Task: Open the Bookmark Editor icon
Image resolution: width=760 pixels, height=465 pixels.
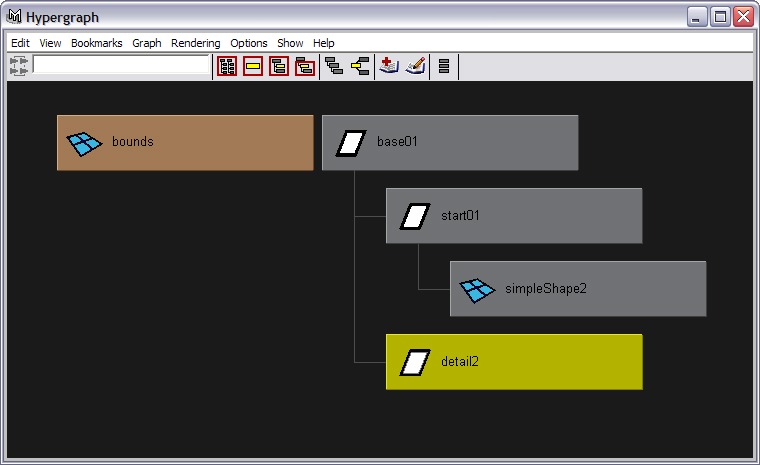Action: pyautogui.click(x=416, y=65)
